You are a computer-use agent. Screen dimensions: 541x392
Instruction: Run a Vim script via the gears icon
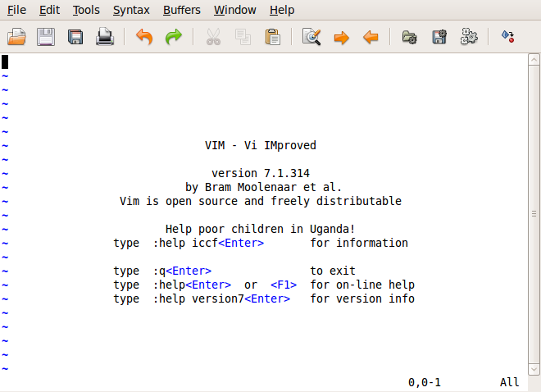coord(469,36)
